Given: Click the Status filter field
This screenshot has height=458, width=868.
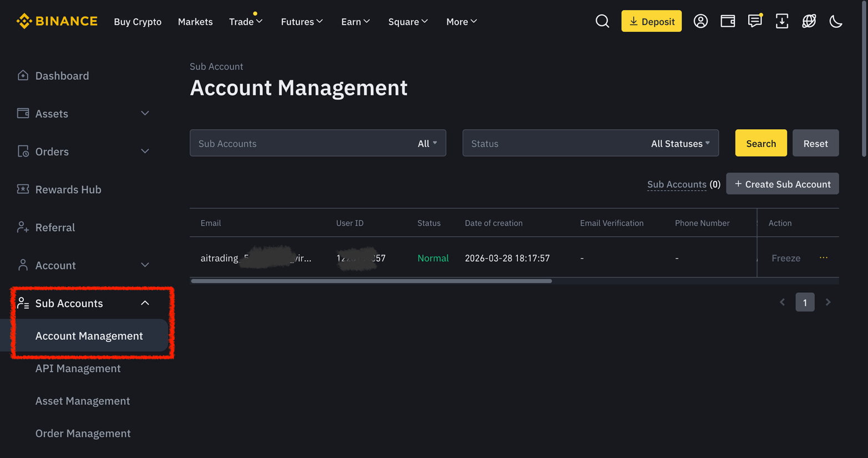Looking at the screenshot, I should [591, 143].
